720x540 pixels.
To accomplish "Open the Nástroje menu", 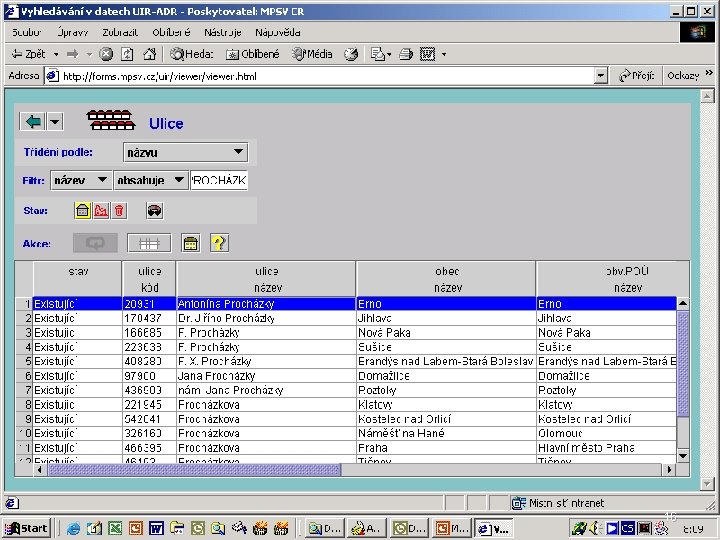I will (224, 32).
